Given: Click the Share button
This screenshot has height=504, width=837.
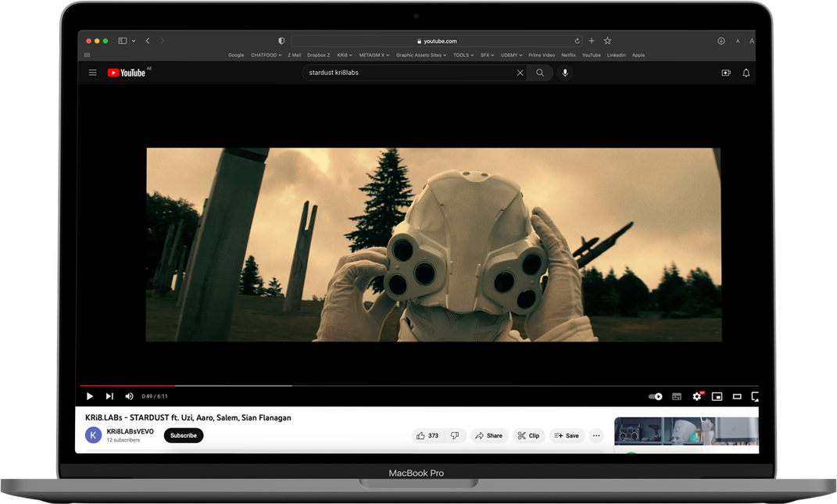Looking at the screenshot, I should click(x=489, y=435).
